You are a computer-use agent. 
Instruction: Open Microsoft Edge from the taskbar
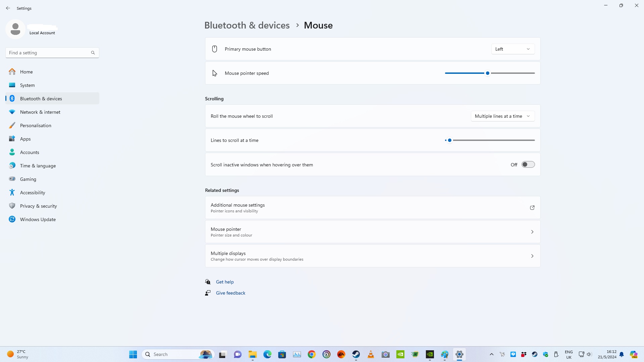pos(267,354)
